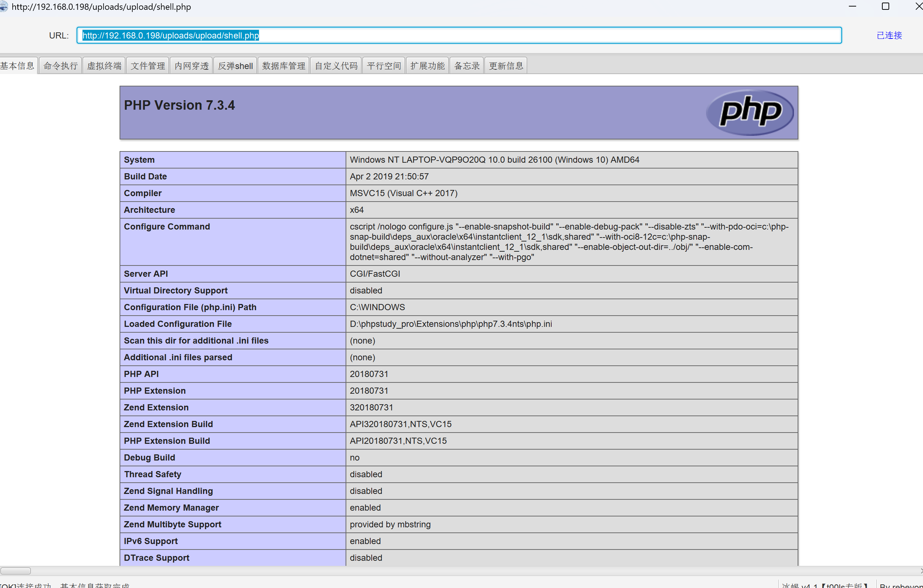
Task: Click the PHP logo image
Action: (750, 112)
